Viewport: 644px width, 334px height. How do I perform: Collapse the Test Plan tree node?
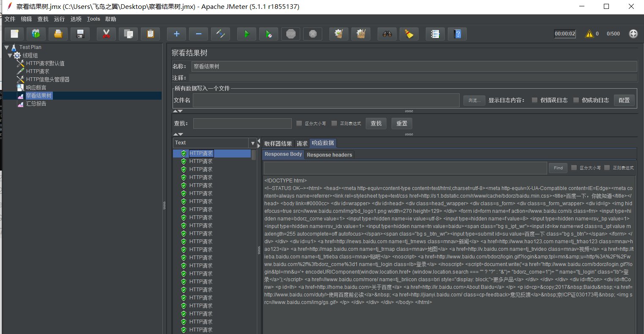(6, 47)
